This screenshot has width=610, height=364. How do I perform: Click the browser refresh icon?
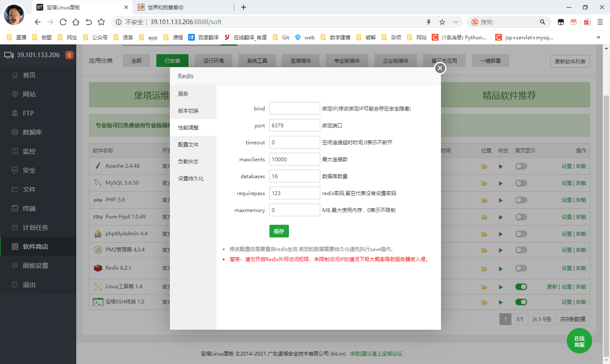[x=63, y=22]
